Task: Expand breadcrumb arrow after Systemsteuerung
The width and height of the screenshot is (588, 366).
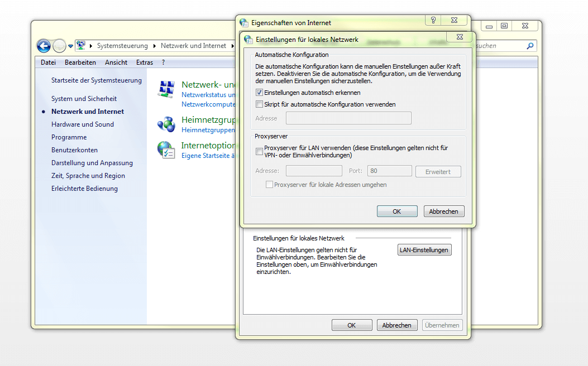Action: coord(155,46)
